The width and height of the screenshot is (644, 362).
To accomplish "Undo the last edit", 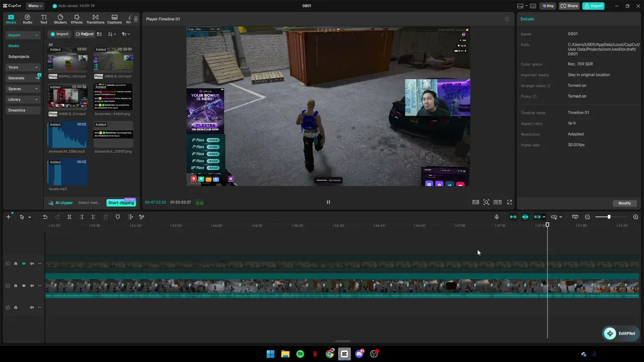I will 45,217.
